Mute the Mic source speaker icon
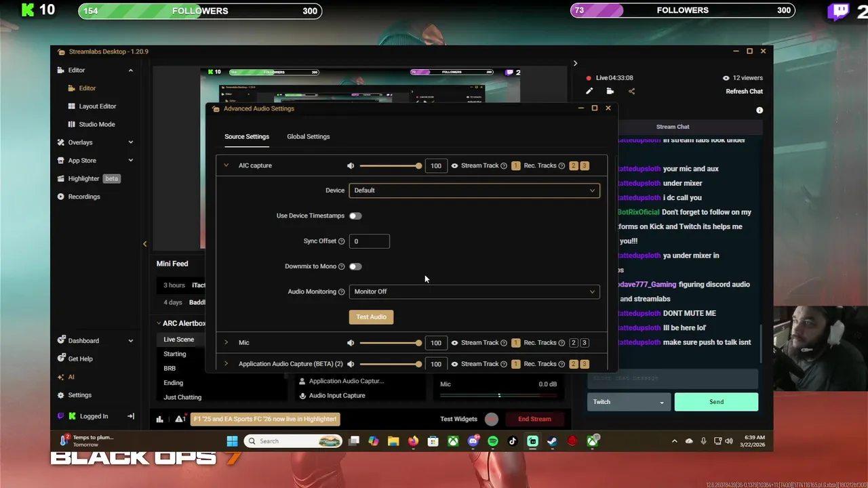Screen dimensions: 868x488 tap(351, 343)
